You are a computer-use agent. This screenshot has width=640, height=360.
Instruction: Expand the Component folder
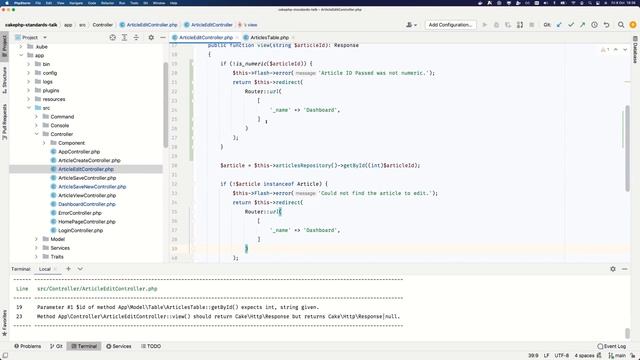tap(44, 143)
